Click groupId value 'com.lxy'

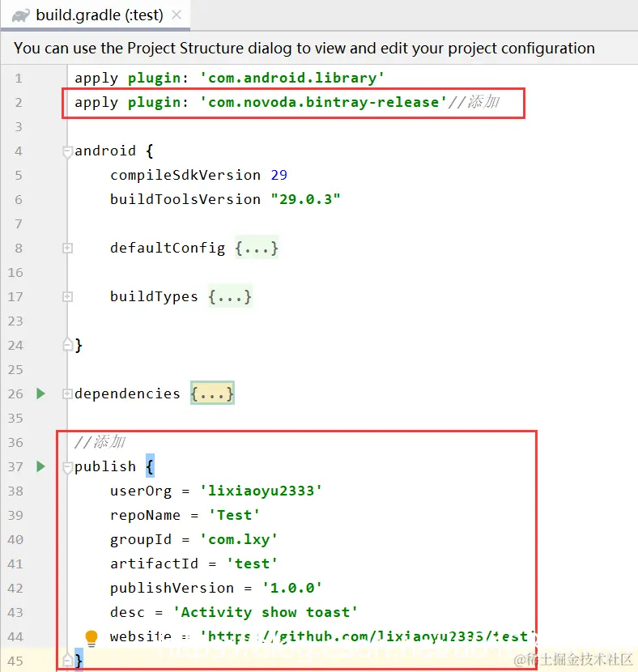point(239,539)
